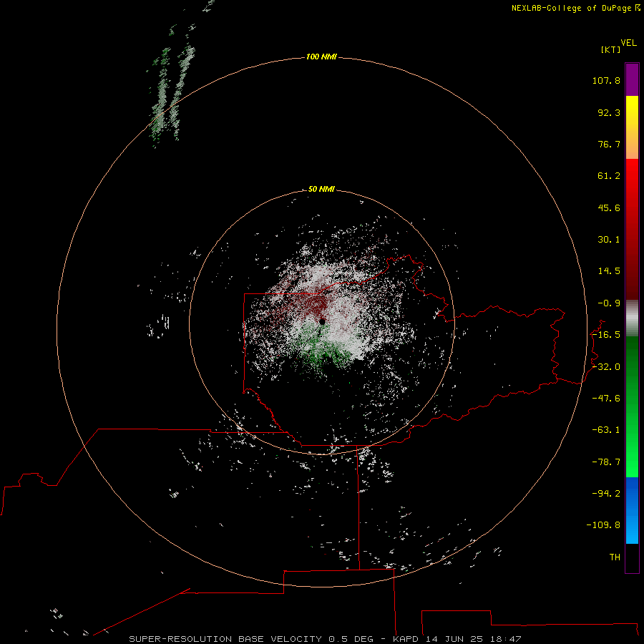Click the 50 NMI range ring label
This screenshot has height=644, width=644.
point(321,189)
